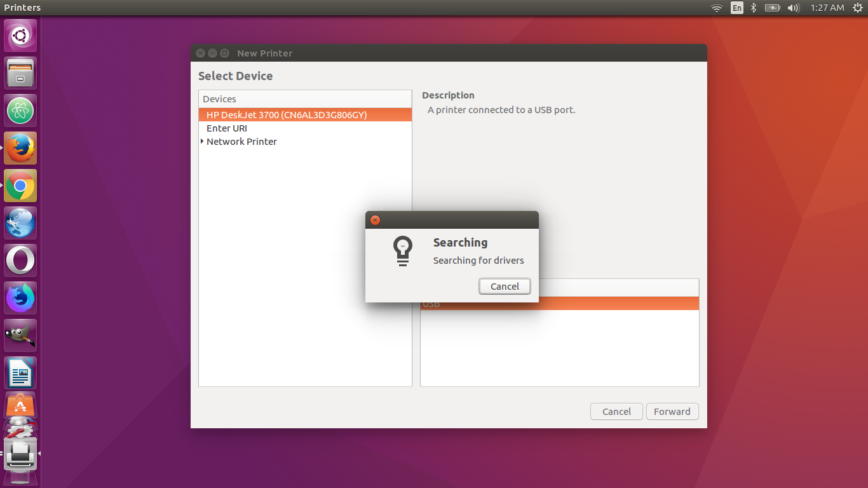Maximize the New Printer window

tap(224, 53)
